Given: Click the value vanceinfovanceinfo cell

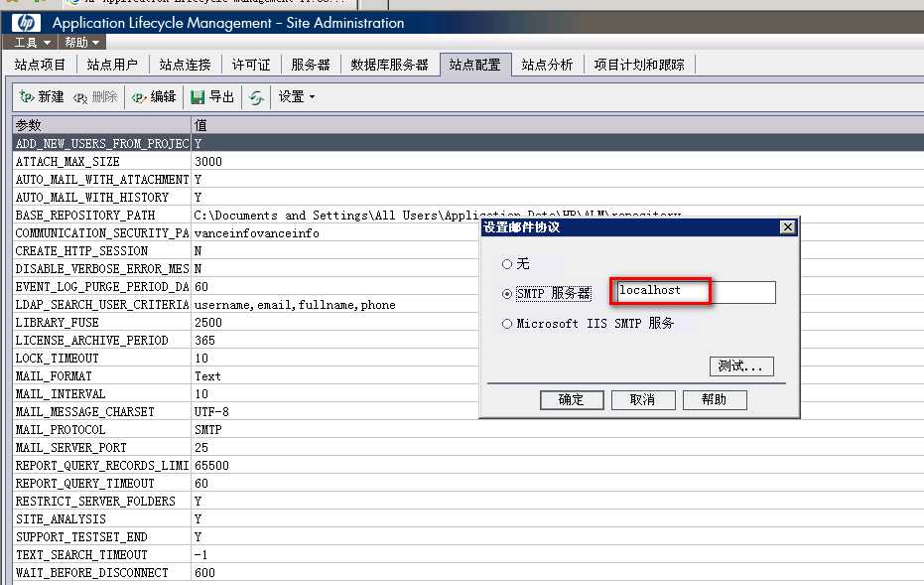Looking at the screenshot, I should (257, 233).
